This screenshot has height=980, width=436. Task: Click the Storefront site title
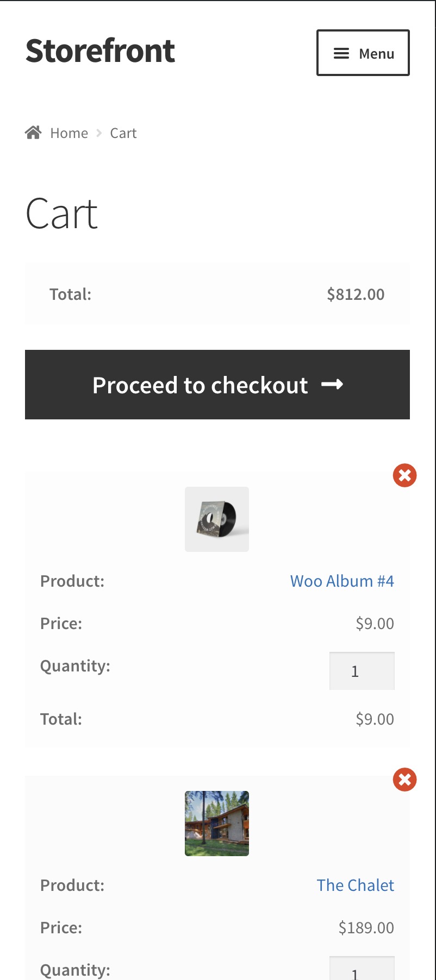click(x=100, y=51)
